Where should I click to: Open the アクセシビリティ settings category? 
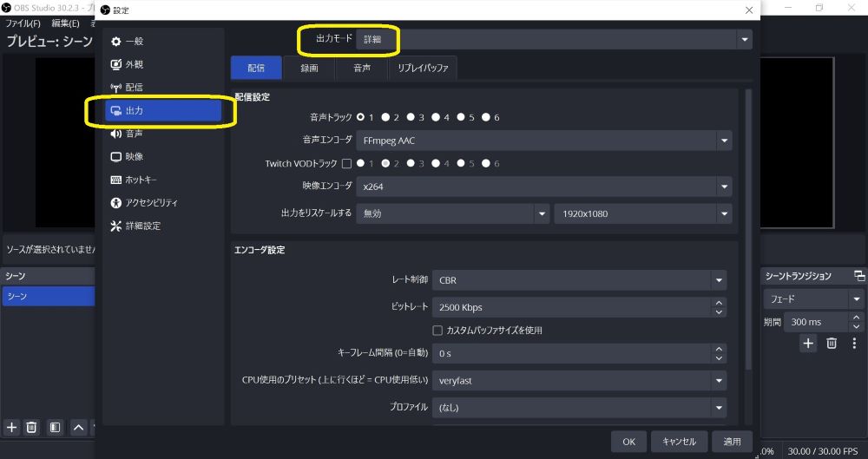163,203
